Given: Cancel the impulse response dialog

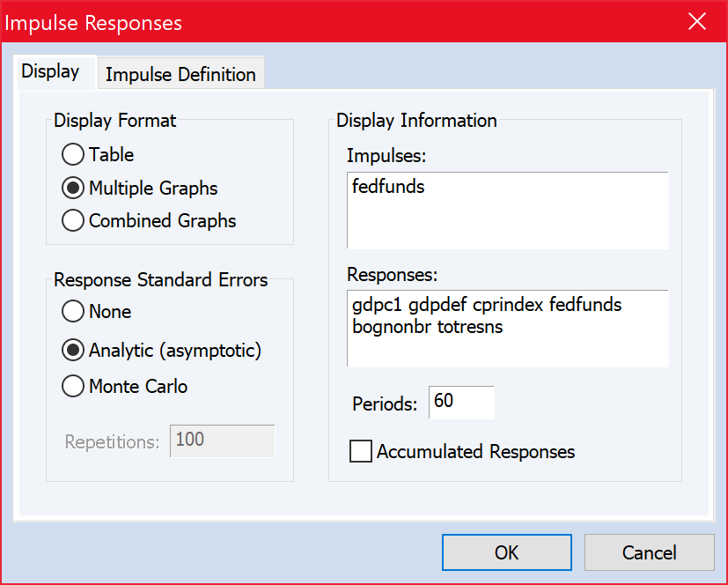Looking at the screenshot, I should point(649,552).
